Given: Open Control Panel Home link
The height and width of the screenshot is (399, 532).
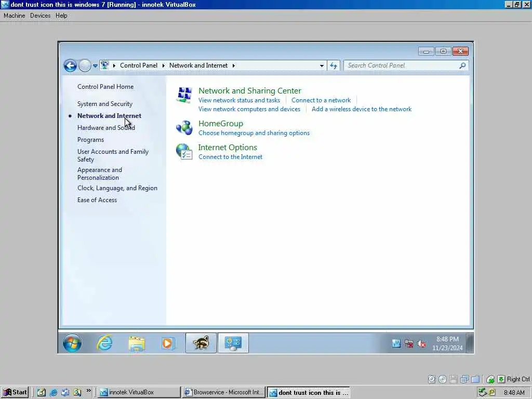Looking at the screenshot, I should 105,87.
